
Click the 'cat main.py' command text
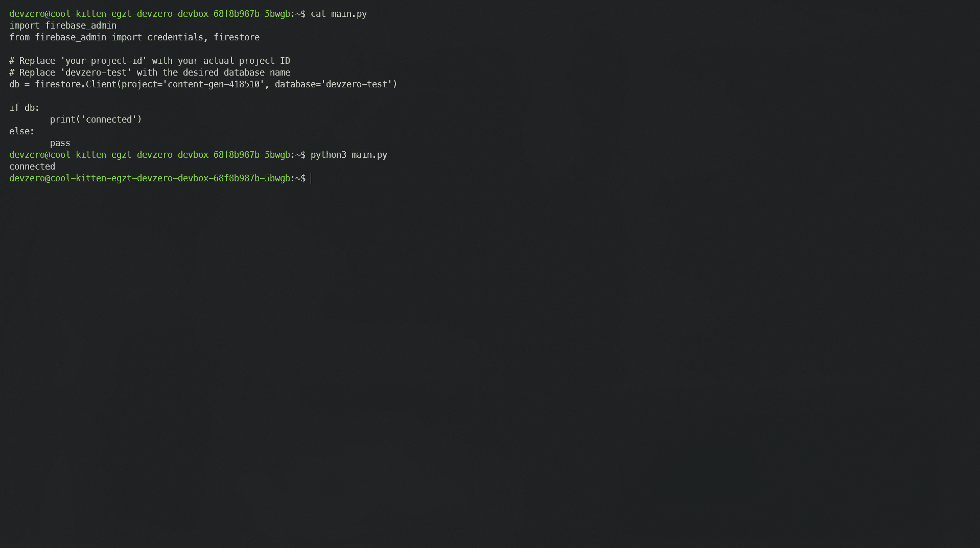tap(338, 14)
